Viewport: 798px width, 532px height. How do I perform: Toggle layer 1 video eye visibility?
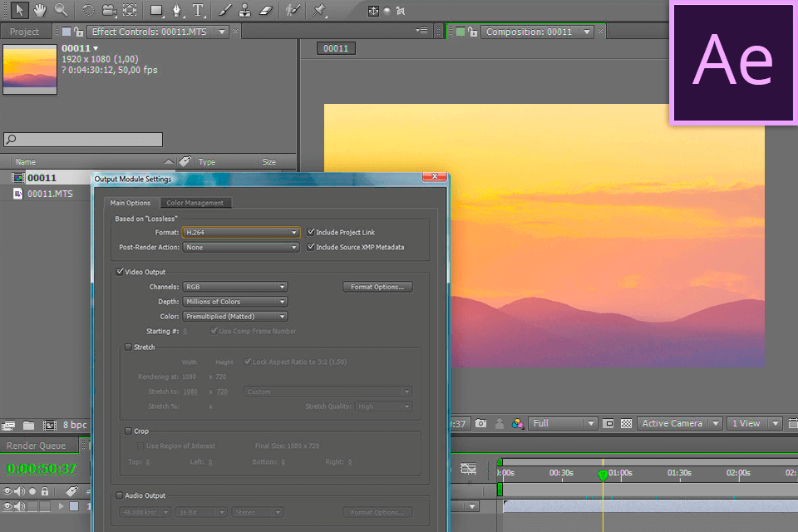[7, 506]
